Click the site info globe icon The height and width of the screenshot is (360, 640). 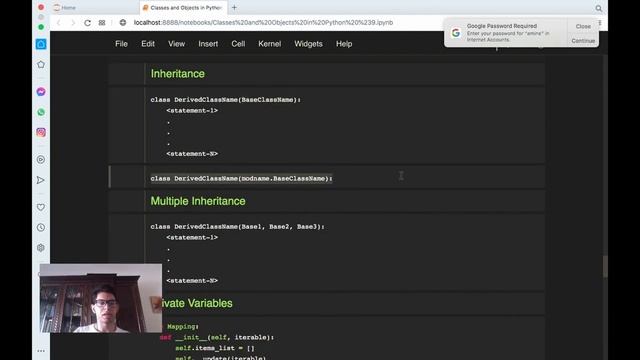(x=123, y=23)
